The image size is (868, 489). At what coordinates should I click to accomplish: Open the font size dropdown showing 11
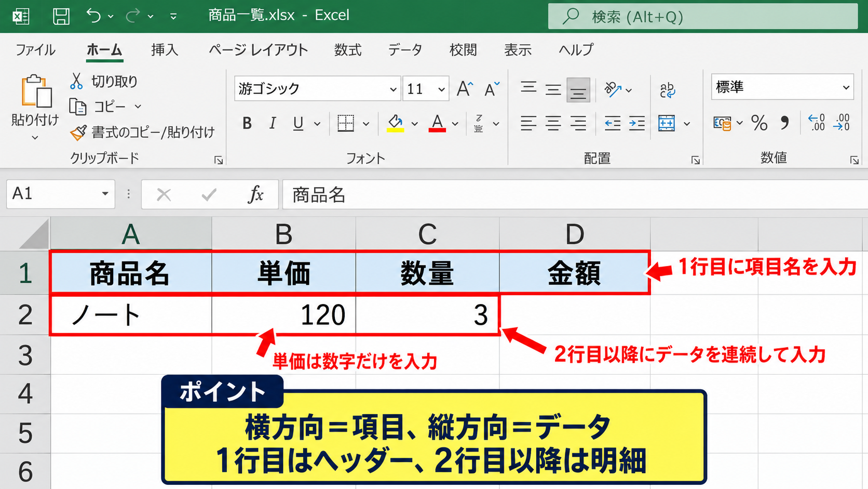(441, 89)
